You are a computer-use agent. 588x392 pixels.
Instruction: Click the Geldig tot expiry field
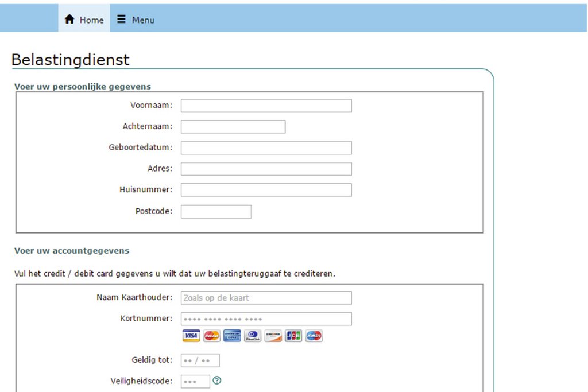[x=200, y=360]
